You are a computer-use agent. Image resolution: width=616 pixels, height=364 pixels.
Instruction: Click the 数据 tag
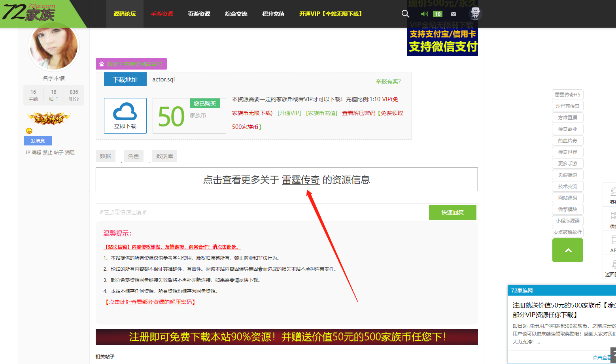pyautogui.click(x=106, y=156)
